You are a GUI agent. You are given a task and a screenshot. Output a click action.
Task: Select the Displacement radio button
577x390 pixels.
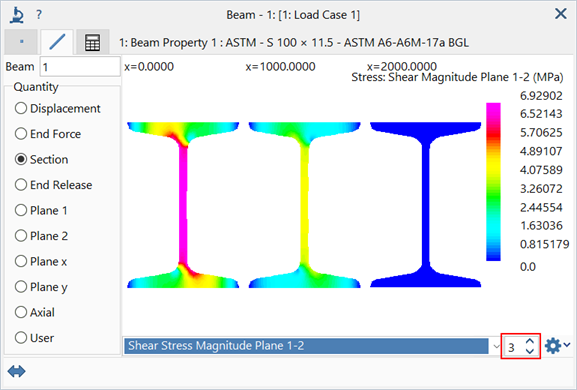(57, 109)
